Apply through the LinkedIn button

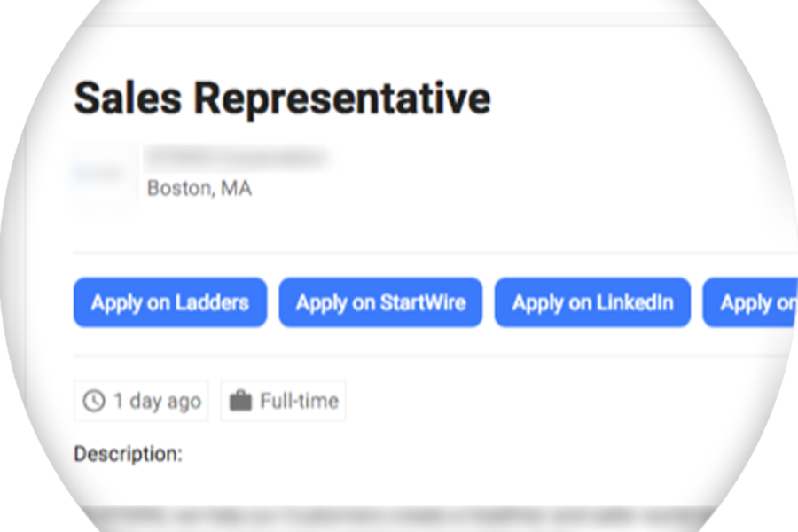592,302
